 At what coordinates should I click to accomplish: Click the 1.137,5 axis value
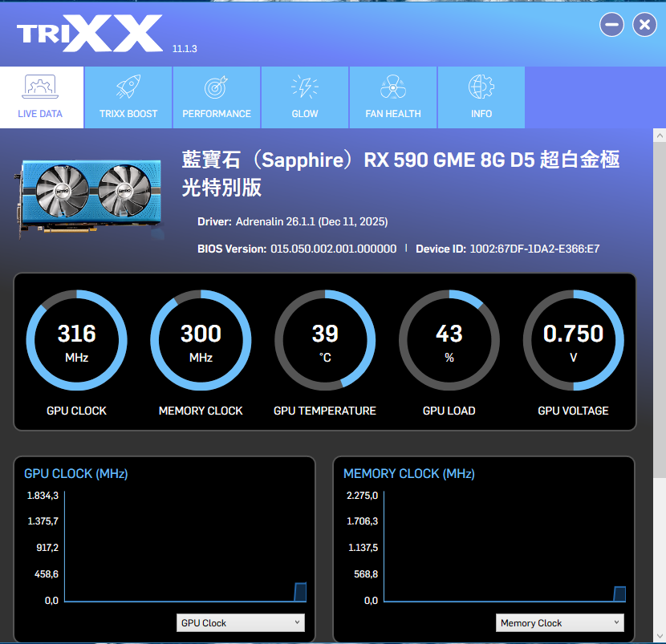point(363,548)
